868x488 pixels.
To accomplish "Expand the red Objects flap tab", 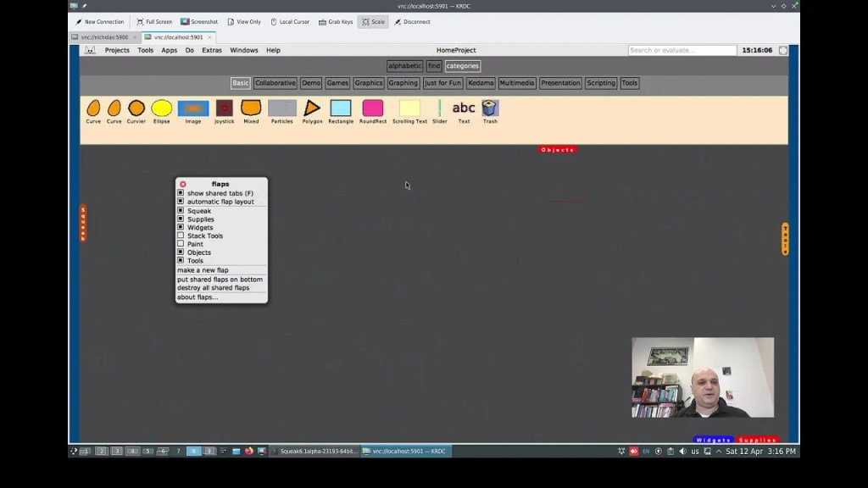I will [557, 150].
